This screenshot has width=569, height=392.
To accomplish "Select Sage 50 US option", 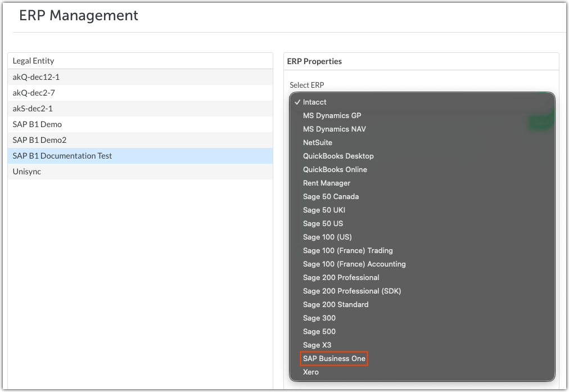I will [x=422, y=224].
